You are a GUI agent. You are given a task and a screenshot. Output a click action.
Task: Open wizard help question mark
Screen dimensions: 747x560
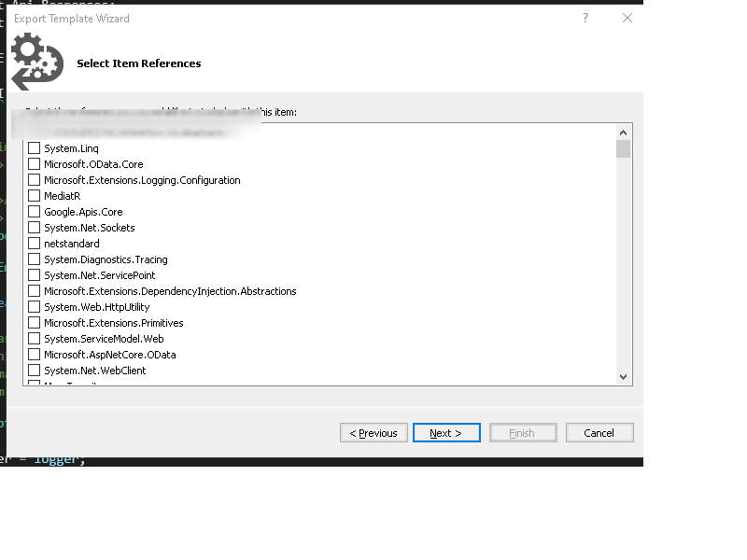[x=585, y=18]
